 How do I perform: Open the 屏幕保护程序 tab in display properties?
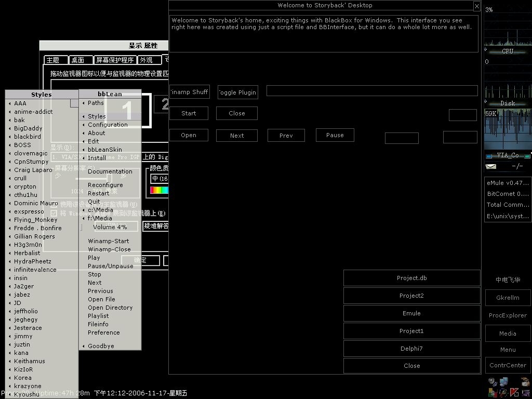[115, 60]
